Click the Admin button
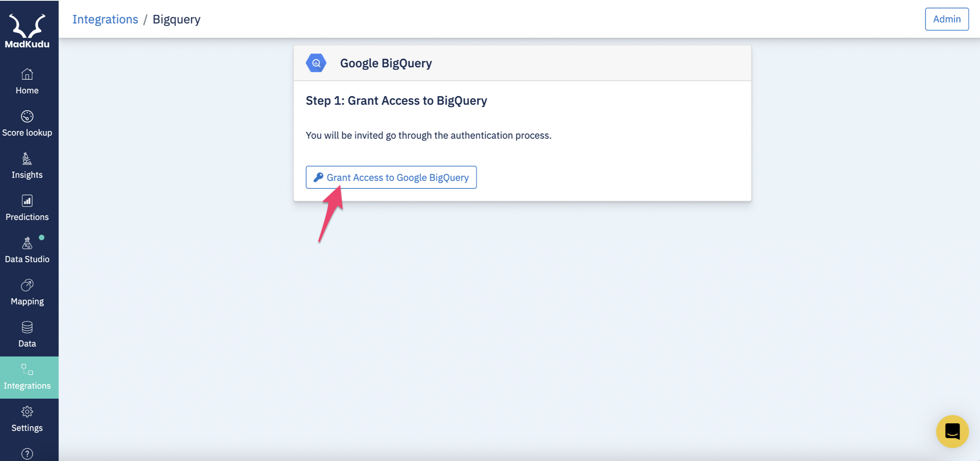Image resolution: width=980 pixels, height=461 pixels. [947, 19]
